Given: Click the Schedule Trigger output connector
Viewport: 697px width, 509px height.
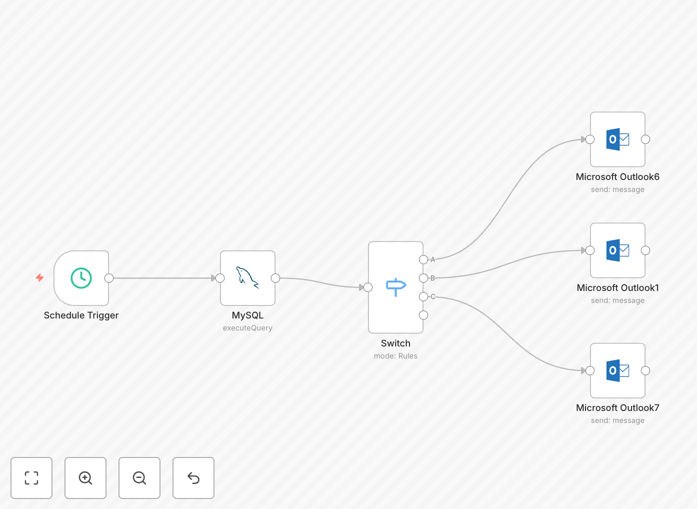Looking at the screenshot, I should [x=109, y=278].
